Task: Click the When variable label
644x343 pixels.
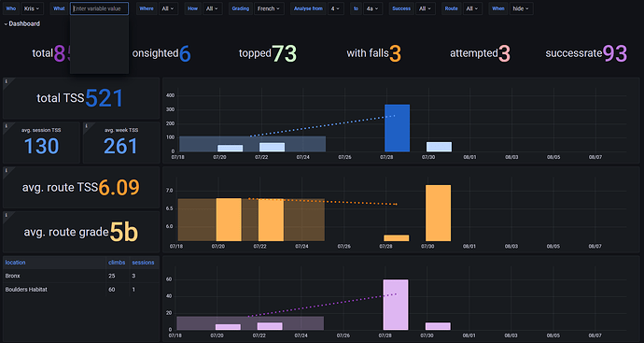Action: (x=498, y=8)
